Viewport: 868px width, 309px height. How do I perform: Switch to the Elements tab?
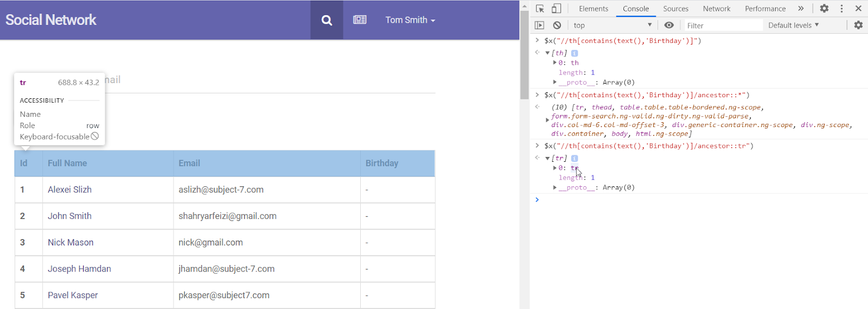pyautogui.click(x=593, y=9)
